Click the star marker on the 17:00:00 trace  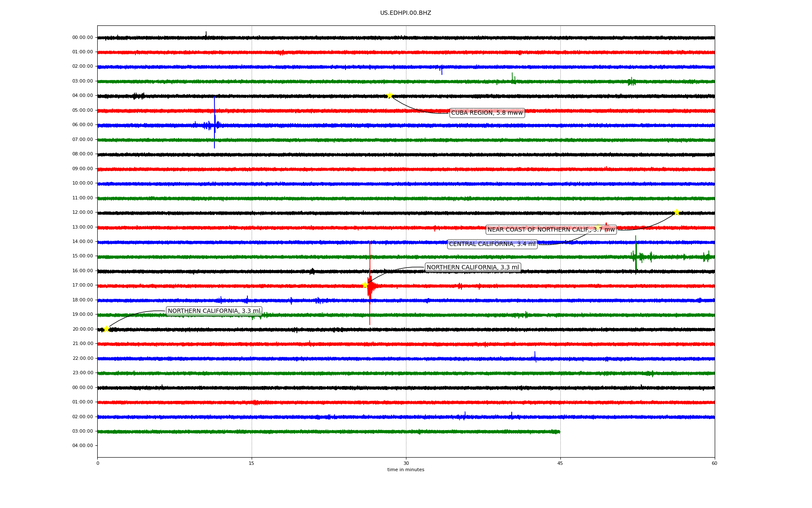click(x=365, y=285)
